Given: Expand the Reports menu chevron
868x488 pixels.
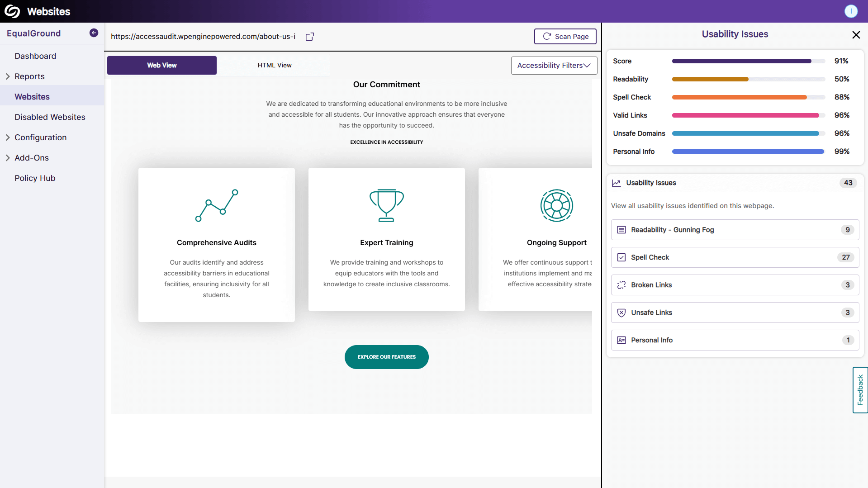Looking at the screenshot, I should point(8,76).
